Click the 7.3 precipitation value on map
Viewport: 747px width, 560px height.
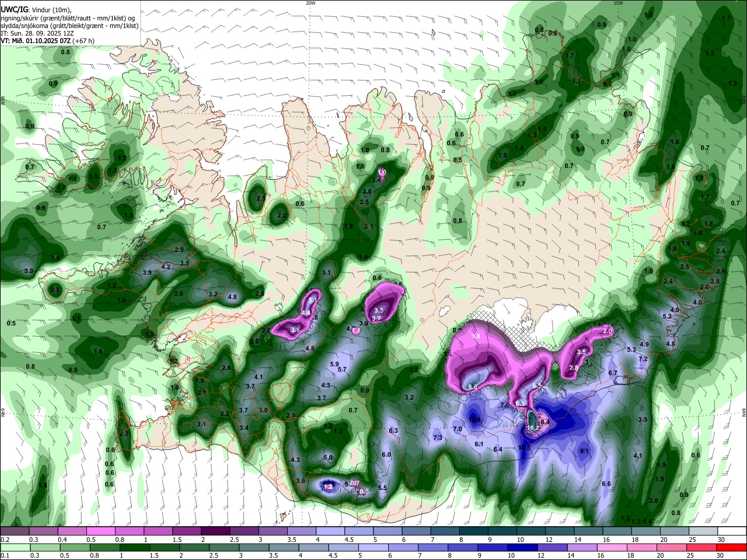pos(438,438)
